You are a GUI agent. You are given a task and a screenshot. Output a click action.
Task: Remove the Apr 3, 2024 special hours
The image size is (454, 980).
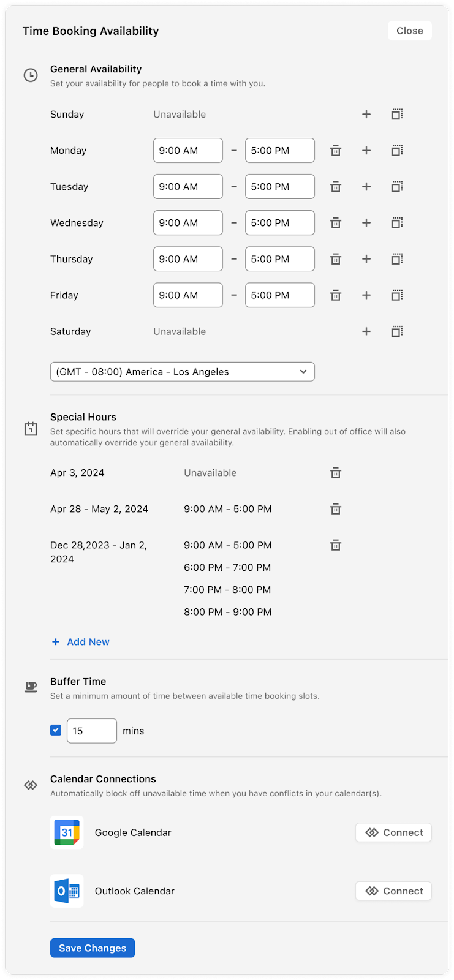tap(336, 473)
